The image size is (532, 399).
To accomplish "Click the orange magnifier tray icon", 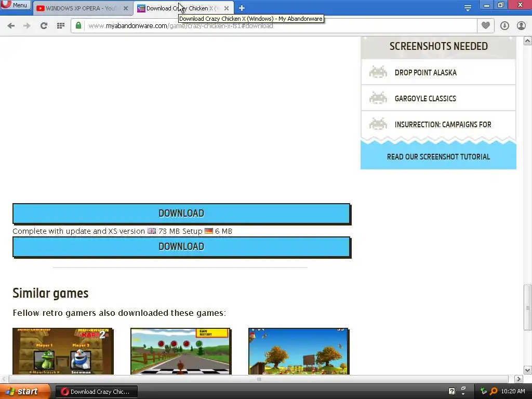I will (x=494, y=391).
